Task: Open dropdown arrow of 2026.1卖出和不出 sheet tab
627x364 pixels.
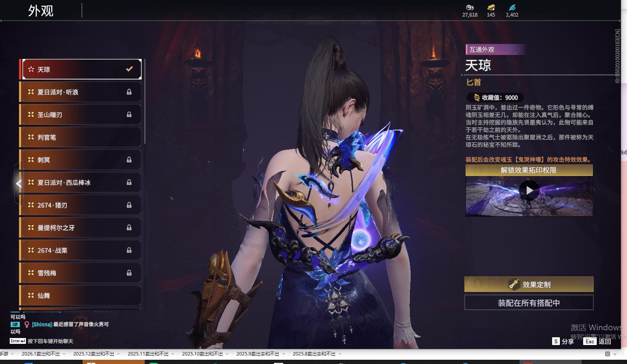Action: [x=64, y=354]
